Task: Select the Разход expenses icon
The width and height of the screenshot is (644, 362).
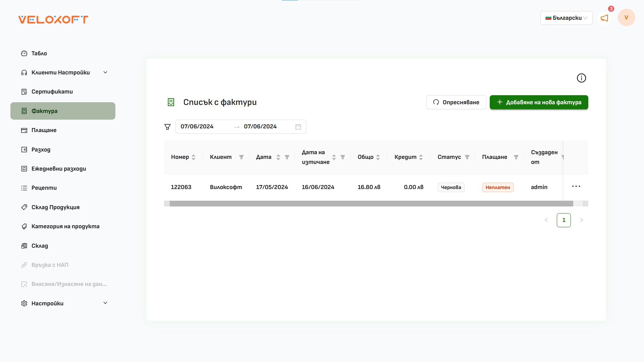Action: [x=24, y=149]
